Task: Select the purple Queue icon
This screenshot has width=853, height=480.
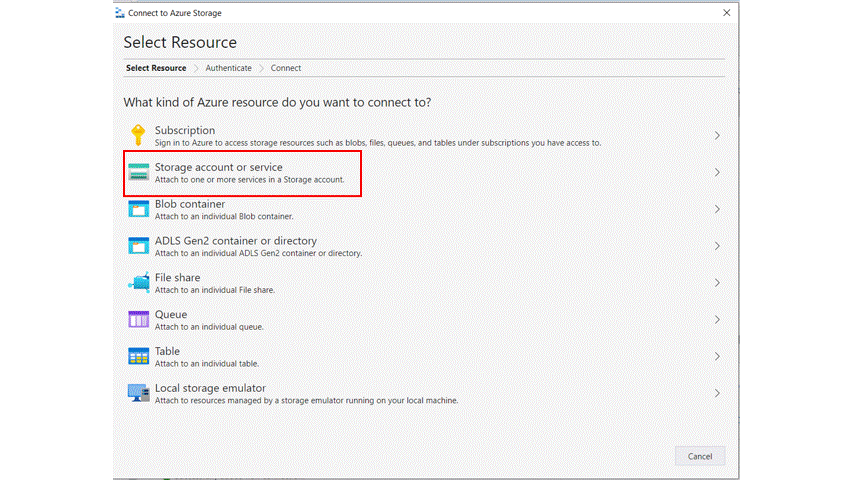Action: [x=138, y=319]
